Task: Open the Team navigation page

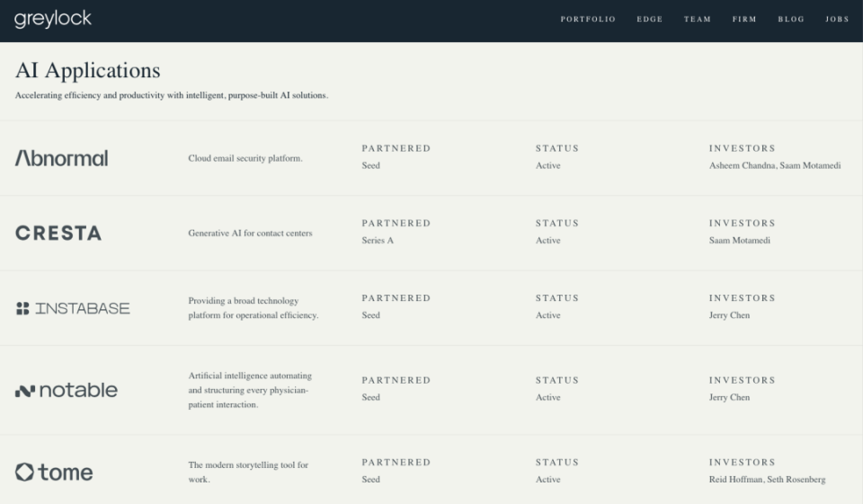Action: [x=698, y=19]
